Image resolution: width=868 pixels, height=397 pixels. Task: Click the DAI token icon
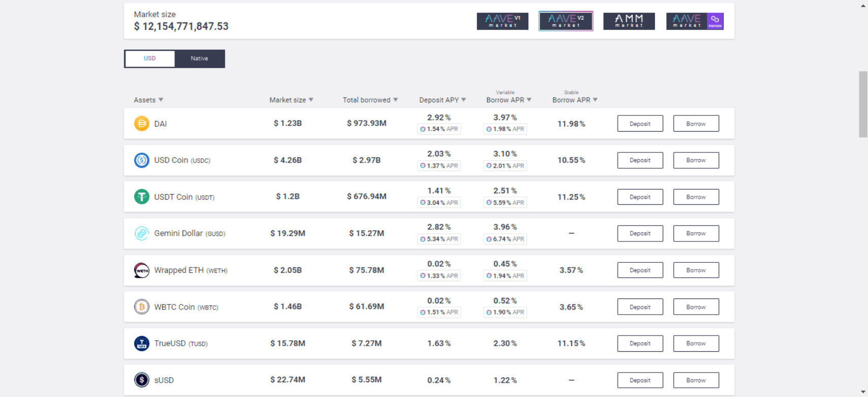pyautogui.click(x=141, y=124)
